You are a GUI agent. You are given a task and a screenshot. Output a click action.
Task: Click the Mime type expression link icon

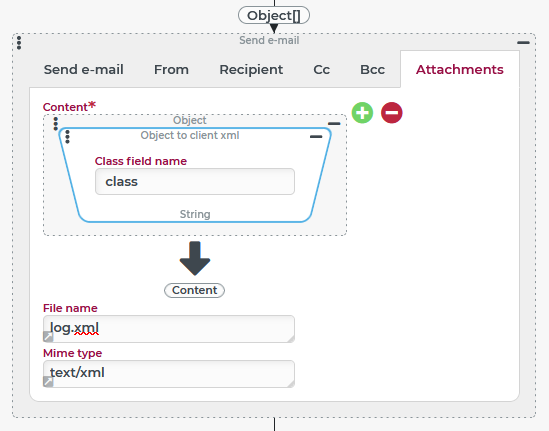(x=48, y=382)
